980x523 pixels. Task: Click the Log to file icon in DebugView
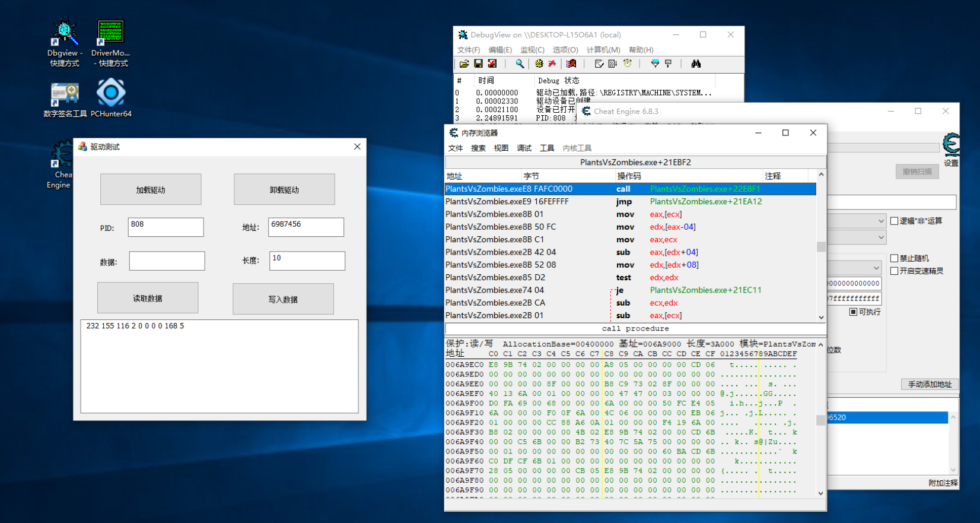tap(492, 64)
